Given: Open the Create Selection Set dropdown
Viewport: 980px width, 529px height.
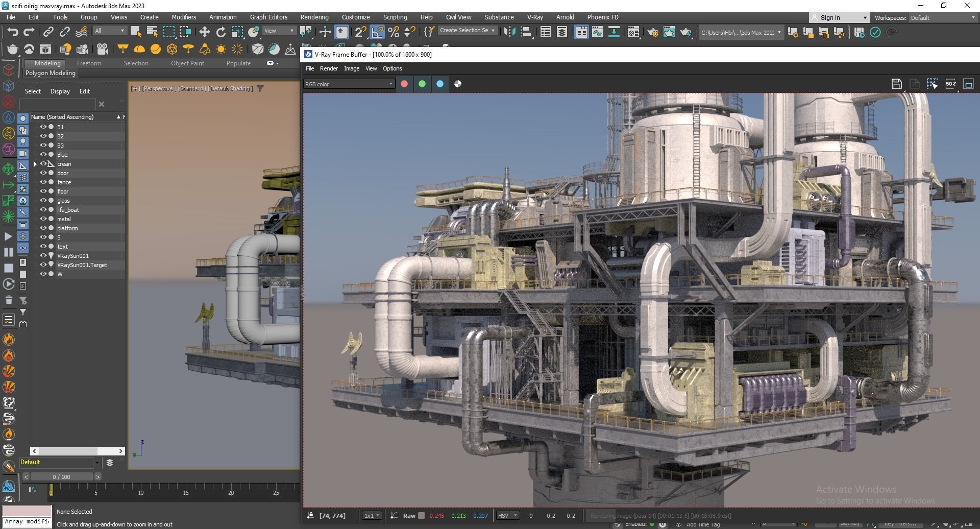Looking at the screenshot, I should [468, 31].
